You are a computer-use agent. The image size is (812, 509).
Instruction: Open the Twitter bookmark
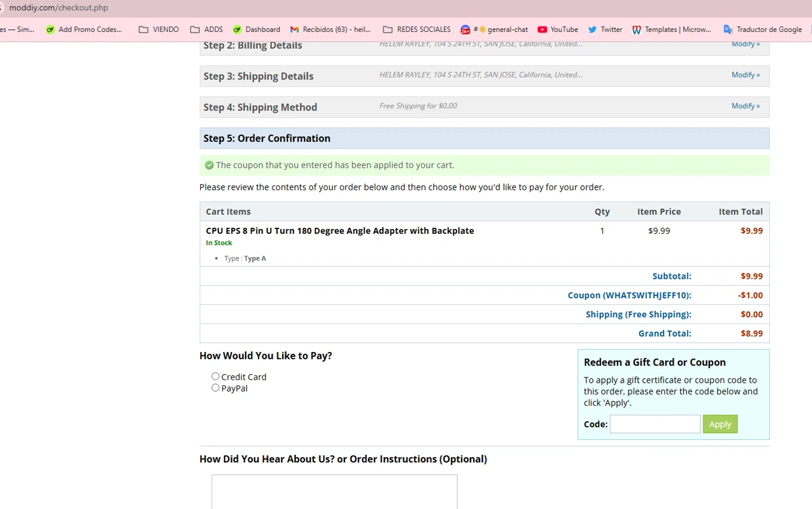[605, 29]
